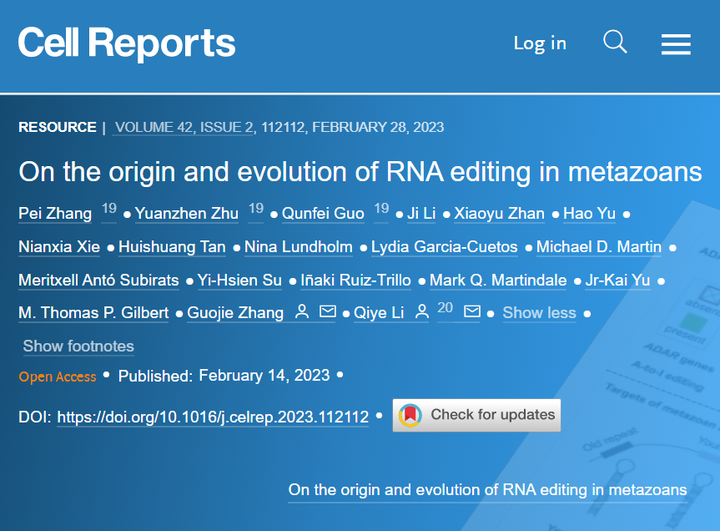Open author Pei Zhang's details
This screenshot has width=720, height=531.
tap(54, 213)
